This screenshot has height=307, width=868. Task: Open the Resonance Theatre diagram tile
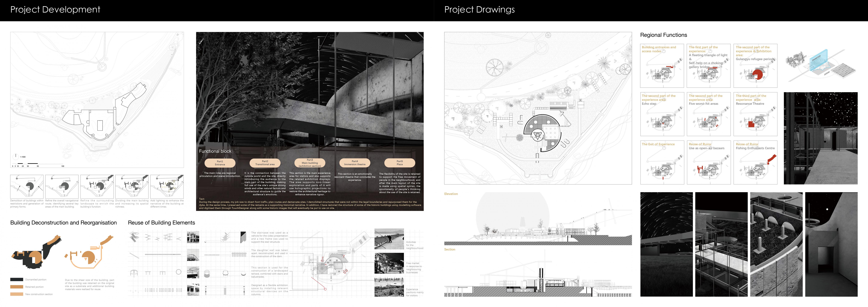click(755, 114)
